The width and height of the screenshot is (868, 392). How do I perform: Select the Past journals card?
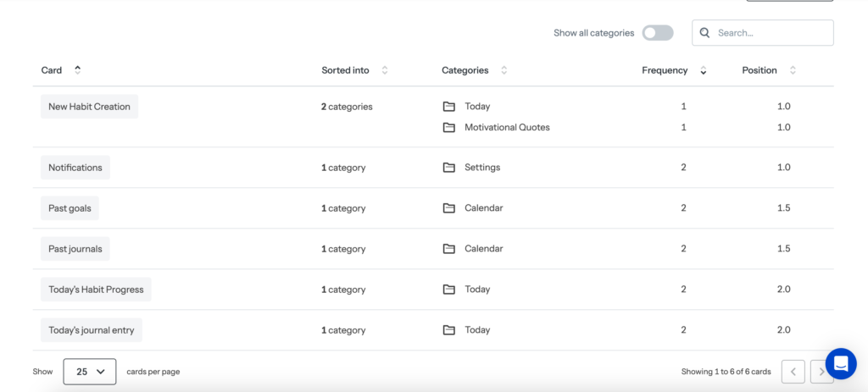click(75, 249)
